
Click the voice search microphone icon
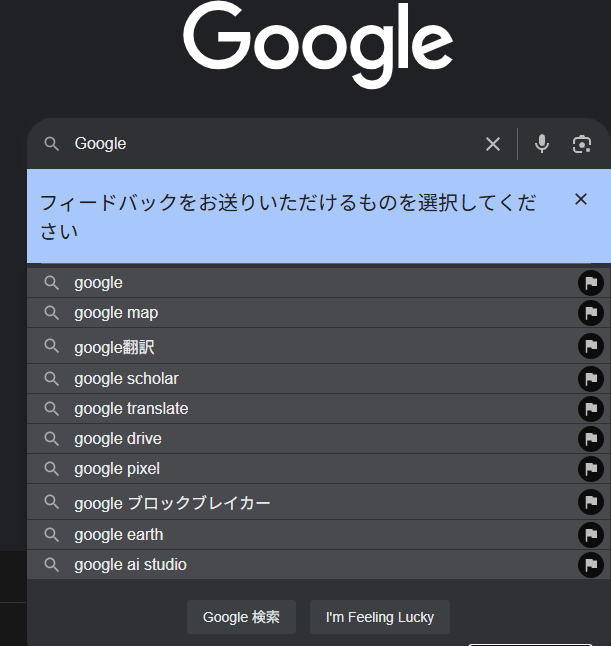(x=542, y=144)
